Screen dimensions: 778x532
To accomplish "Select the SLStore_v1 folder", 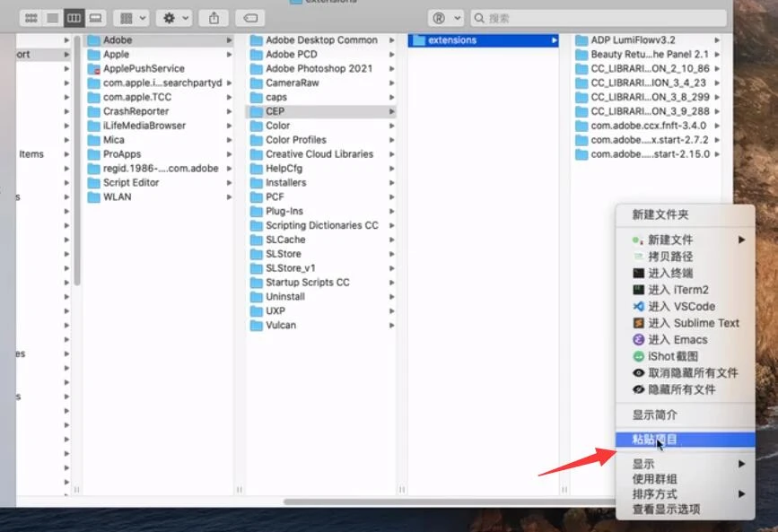I will tap(321, 268).
